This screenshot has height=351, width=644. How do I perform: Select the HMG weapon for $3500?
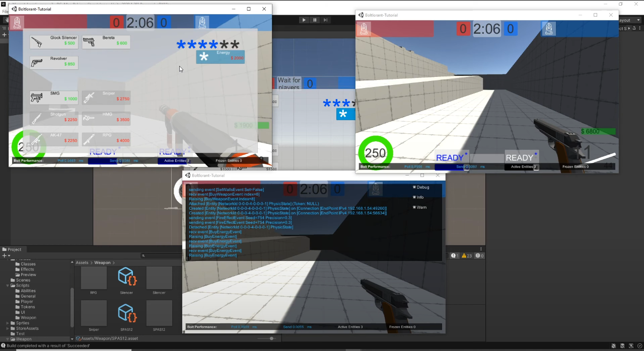point(106,118)
